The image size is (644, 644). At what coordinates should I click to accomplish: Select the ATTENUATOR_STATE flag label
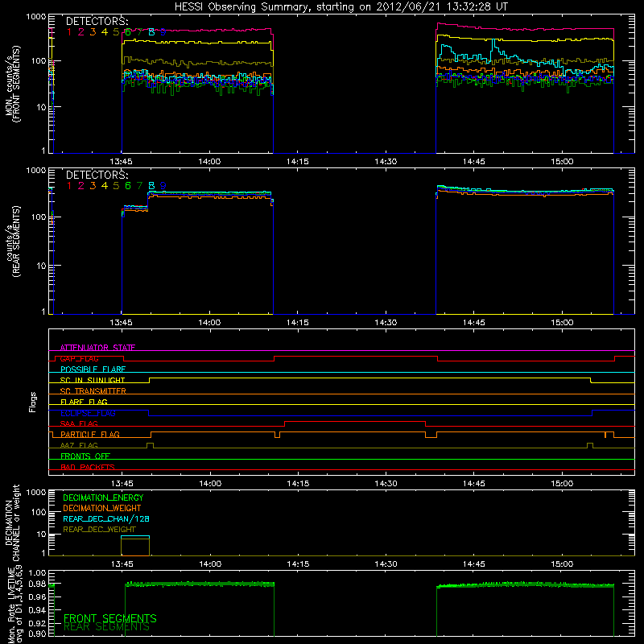tap(97, 348)
